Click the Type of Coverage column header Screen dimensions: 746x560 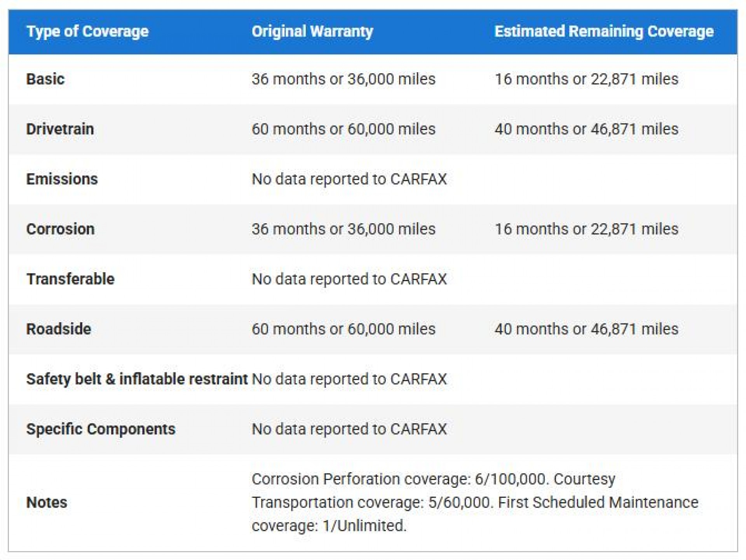point(87,31)
